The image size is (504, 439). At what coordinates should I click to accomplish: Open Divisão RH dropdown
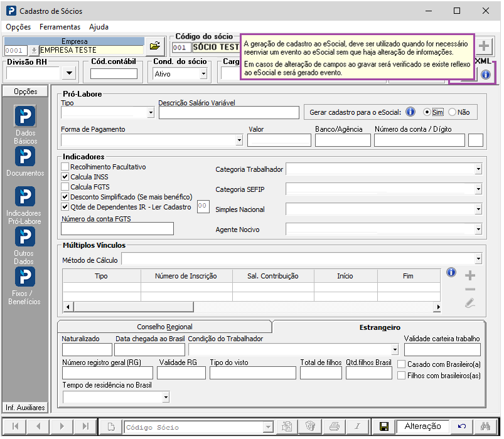tap(69, 73)
